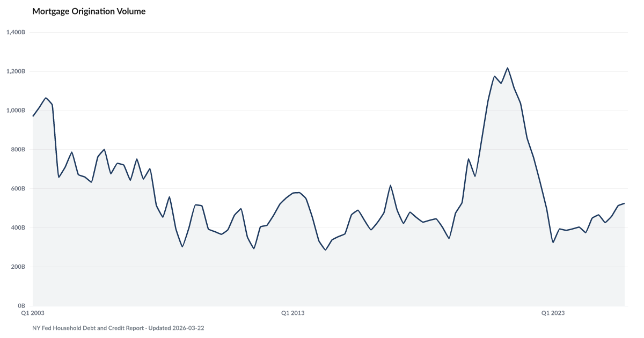Select the 1,000B y-axis label
The width and height of the screenshot is (644, 338).
pyautogui.click(x=16, y=111)
